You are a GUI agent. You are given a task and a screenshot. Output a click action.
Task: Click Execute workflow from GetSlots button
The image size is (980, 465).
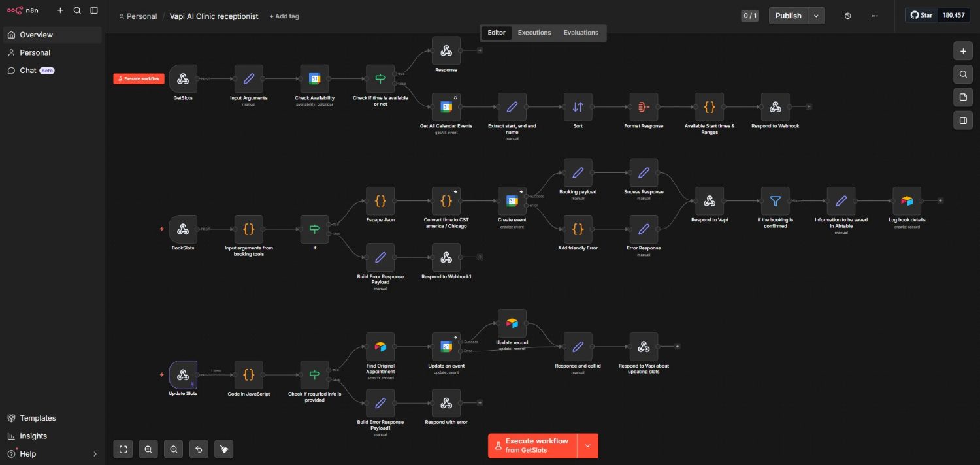pos(533,445)
